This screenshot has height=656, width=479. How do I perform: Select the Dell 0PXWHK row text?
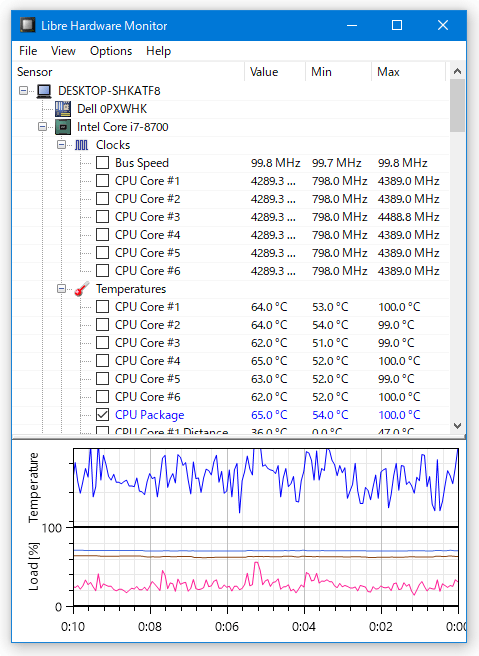[112, 109]
